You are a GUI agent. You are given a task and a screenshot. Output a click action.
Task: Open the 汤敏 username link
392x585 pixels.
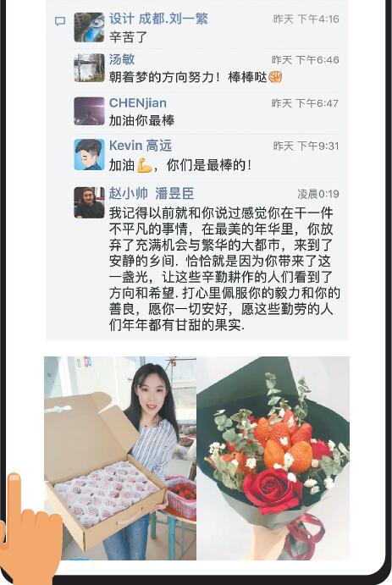coord(122,59)
